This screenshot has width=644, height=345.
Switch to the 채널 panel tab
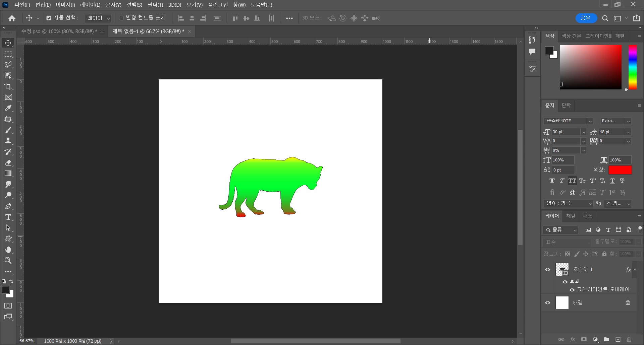[571, 216]
